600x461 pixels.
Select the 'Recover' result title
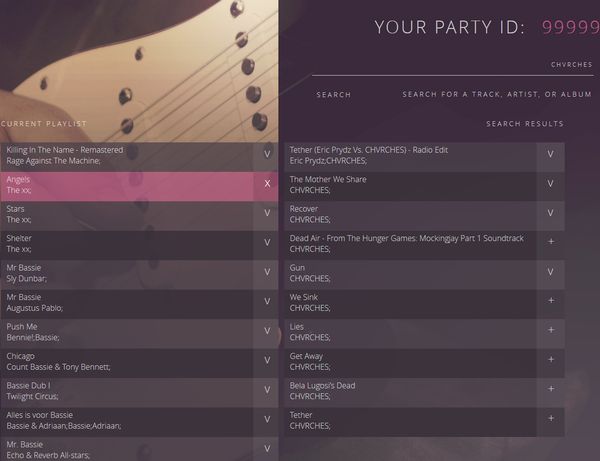[x=304, y=209]
